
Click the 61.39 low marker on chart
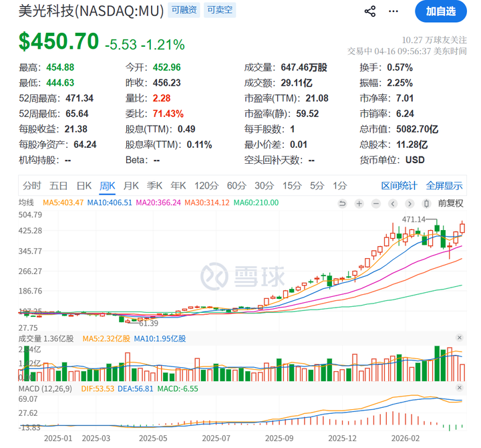[148, 323]
